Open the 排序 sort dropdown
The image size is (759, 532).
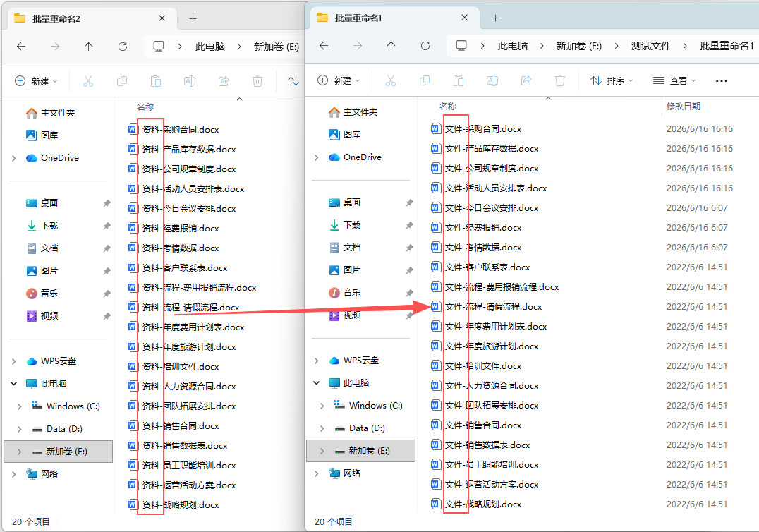[612, 81]
